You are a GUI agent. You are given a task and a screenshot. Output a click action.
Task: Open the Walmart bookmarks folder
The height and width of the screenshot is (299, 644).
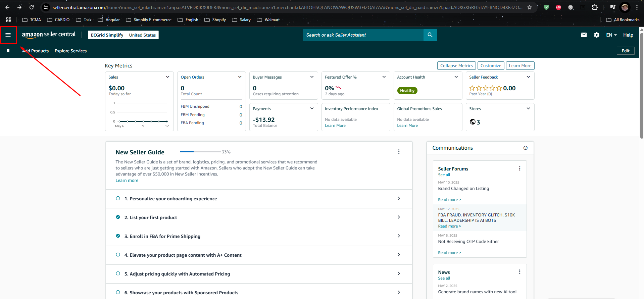point(268,20)
